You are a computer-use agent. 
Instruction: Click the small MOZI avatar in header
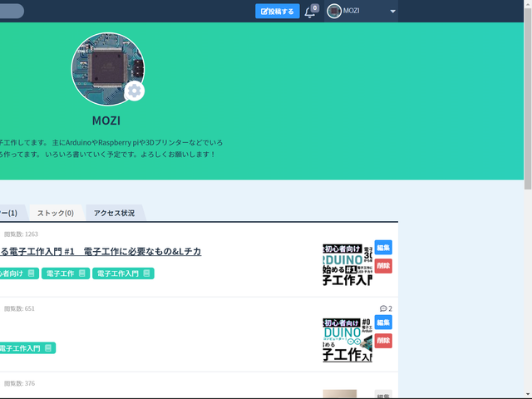[334, 11]
